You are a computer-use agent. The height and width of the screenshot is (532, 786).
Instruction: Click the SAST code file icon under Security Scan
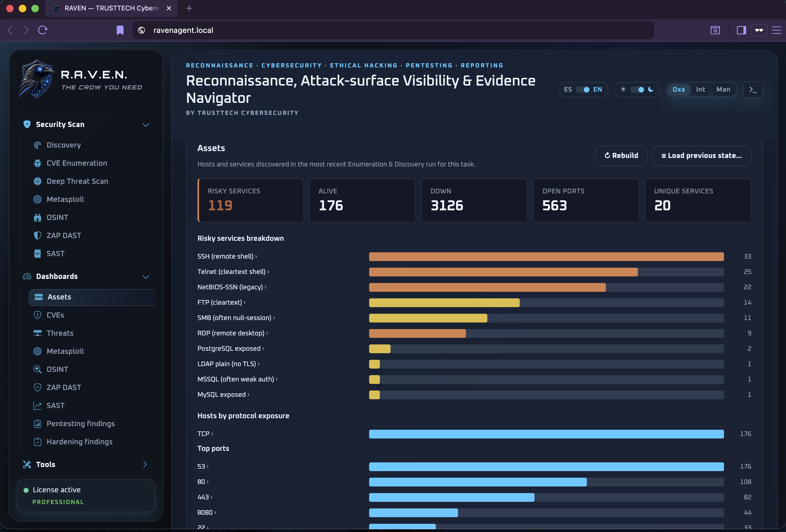pyautogui.click(x=38, y=254)
